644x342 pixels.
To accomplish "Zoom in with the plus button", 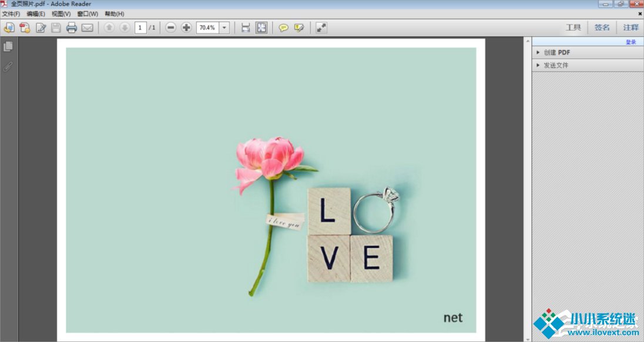I will [186, 28].
